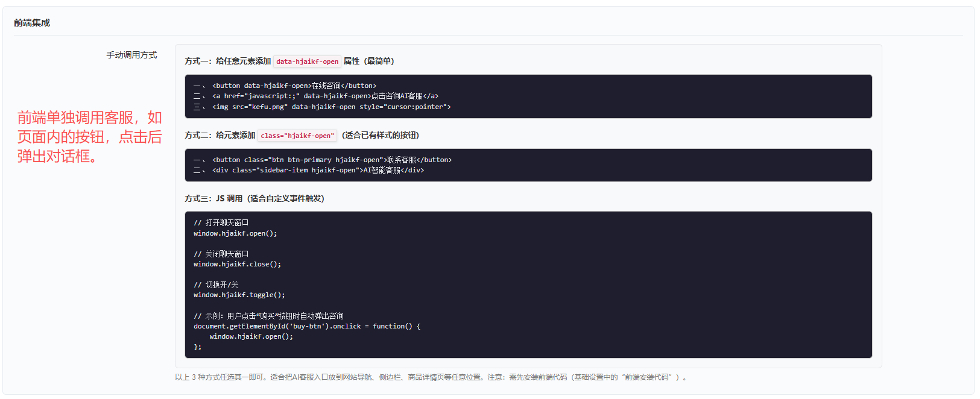Select the data-hjaikf-open inline code tag

308,61
